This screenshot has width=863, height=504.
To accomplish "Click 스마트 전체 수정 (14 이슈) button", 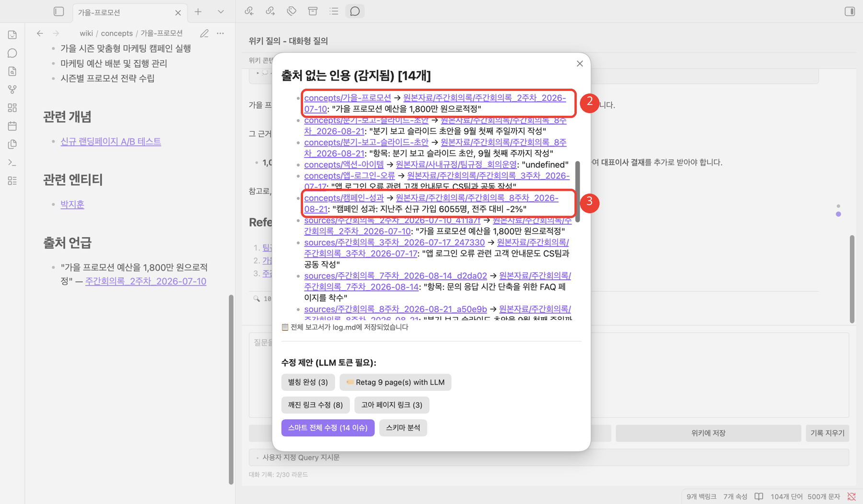I will (x=328, y=427).
